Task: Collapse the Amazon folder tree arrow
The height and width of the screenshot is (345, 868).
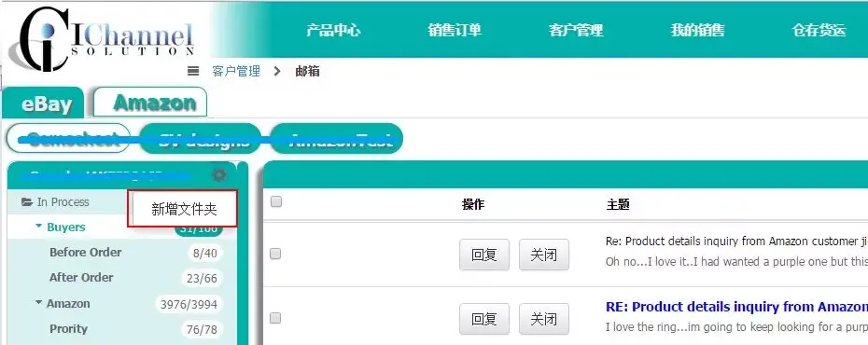Action: pyautogui.click(x=38, y=303)
